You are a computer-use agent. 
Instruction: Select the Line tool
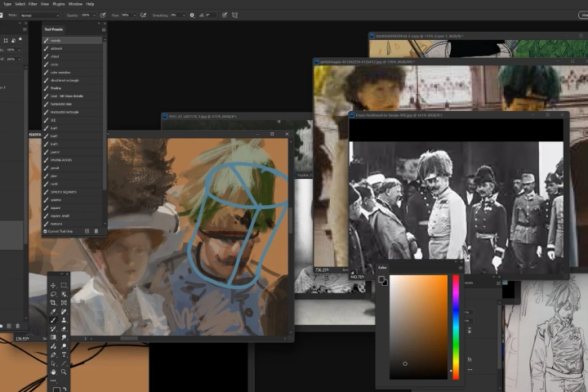[64, 363]
